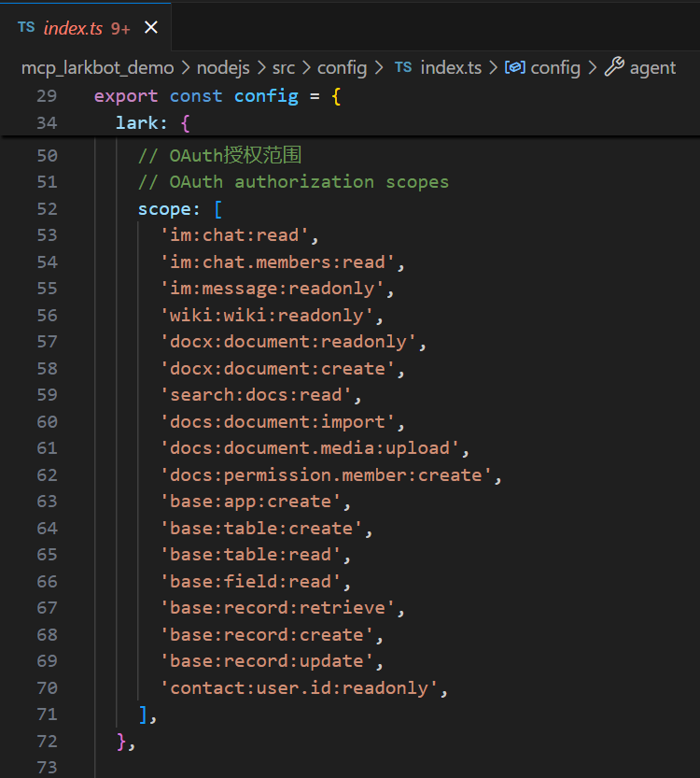Click the TS file icon in the breadcrumb

[403, 67]
